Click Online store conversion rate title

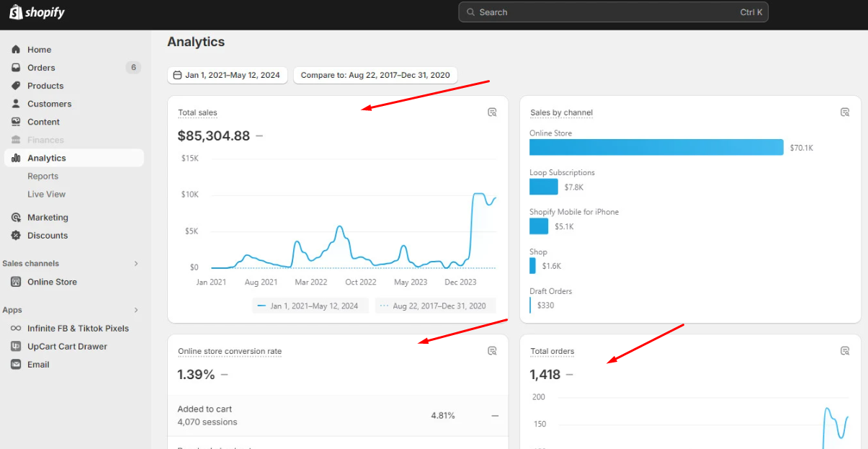(230, 352)
